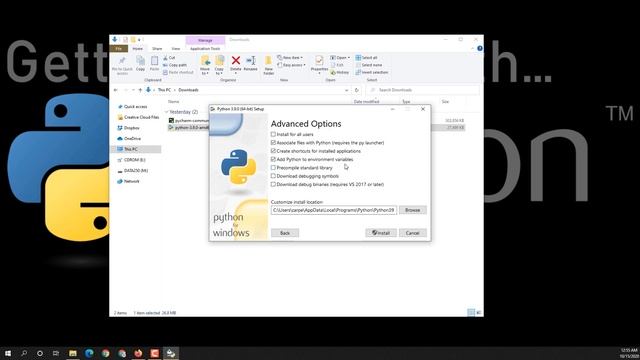
Task: Check Download debugging symbols option
Action: [273, 176]
